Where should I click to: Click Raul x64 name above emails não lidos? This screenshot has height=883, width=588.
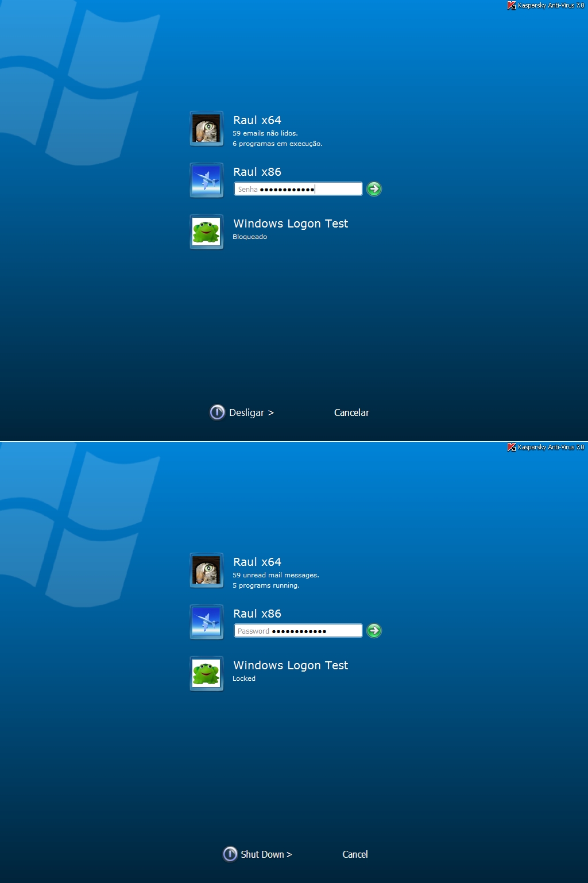click(257, 120)
